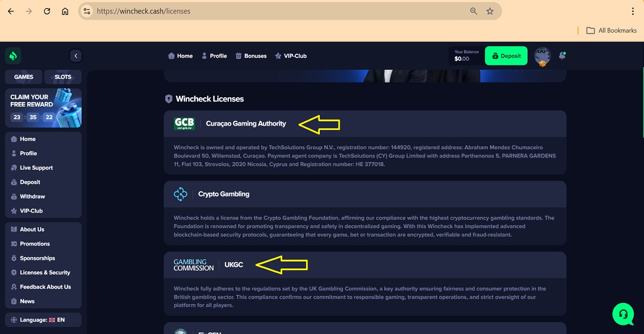Open VIP-Club in top navigation
The height and width of the screenshot is (334, 644).
[x=290, y=56]
